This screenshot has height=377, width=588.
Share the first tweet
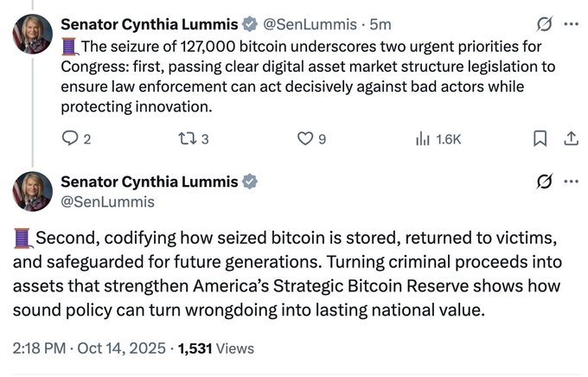pyautogui.click(x=570, y=138)
